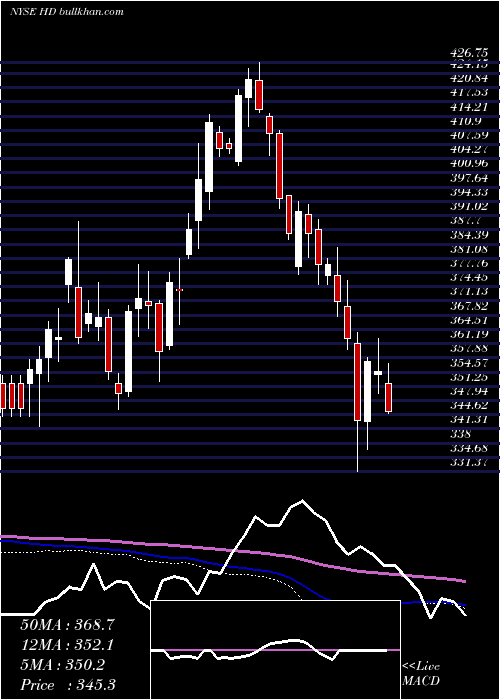Click the 391.02 price axis label
The width and height of the screenshot is (500, 700).
[x=468, y=206]
